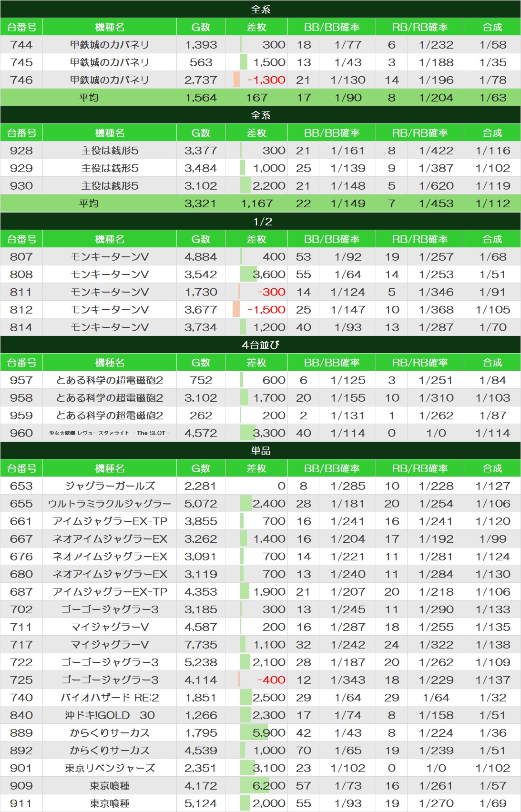Click アイムジャグラーEX-TP in row 661
This screenshot has width=521, height=812.
pyautogui.click(x=110, y=521)
